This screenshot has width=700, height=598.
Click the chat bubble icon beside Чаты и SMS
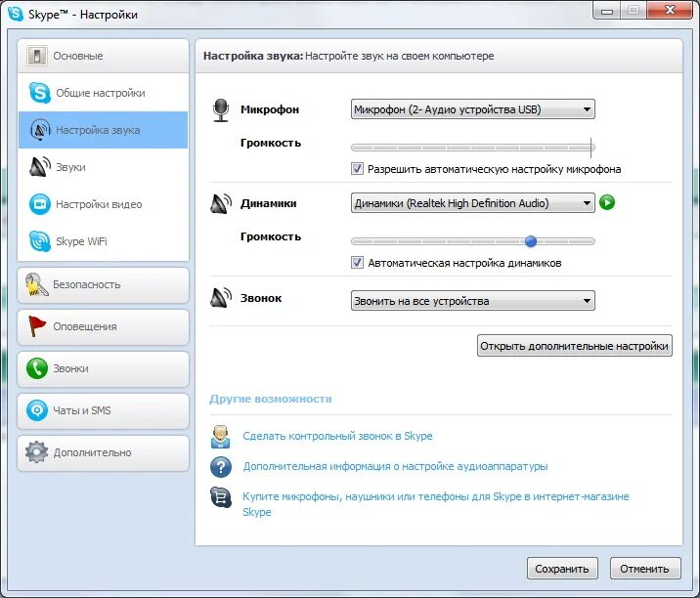36,410
